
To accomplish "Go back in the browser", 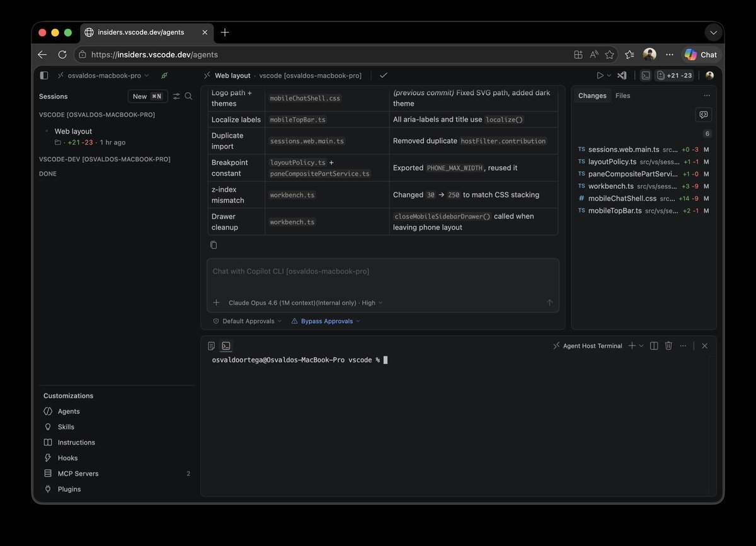I will [42, 55].
